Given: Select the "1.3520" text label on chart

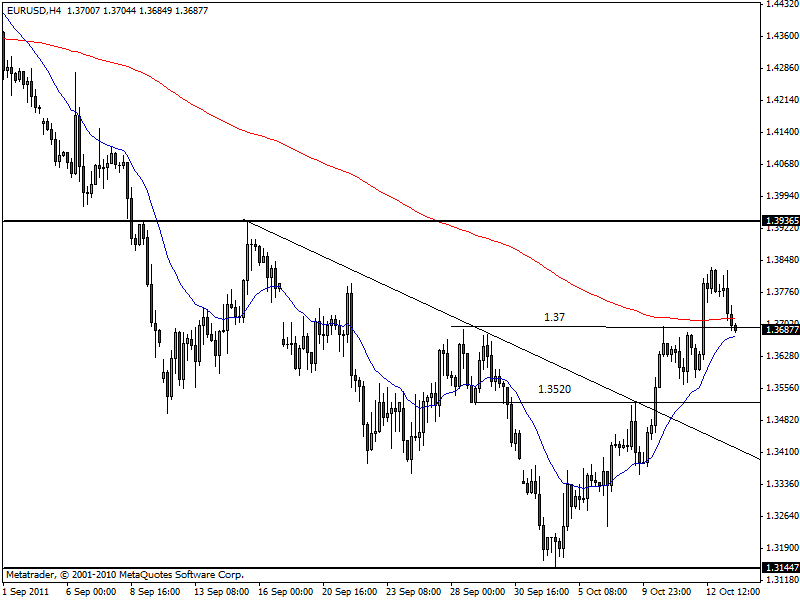Looking at the screenshot, I should click(x=554, y=390).
